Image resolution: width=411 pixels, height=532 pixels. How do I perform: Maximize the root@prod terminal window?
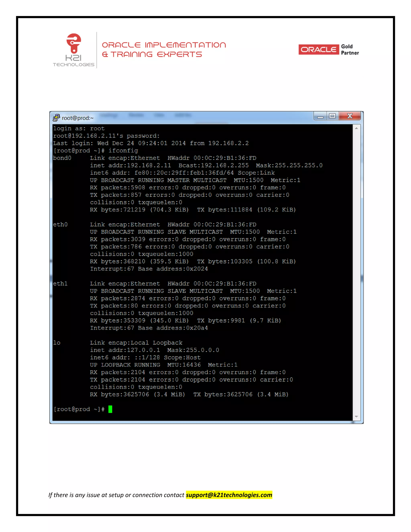point(332,116)
